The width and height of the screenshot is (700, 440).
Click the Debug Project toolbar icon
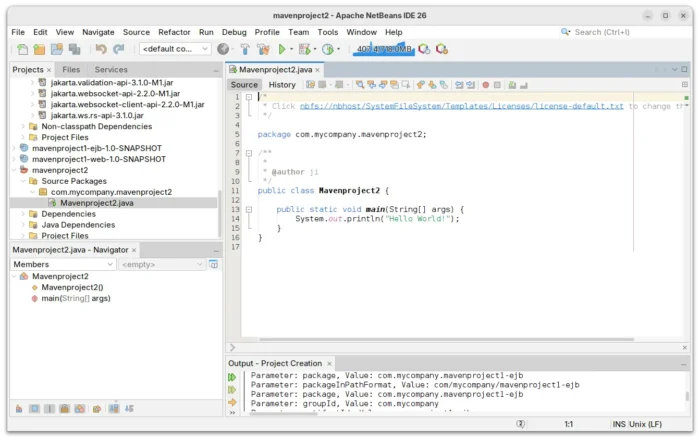click(305, 49)
